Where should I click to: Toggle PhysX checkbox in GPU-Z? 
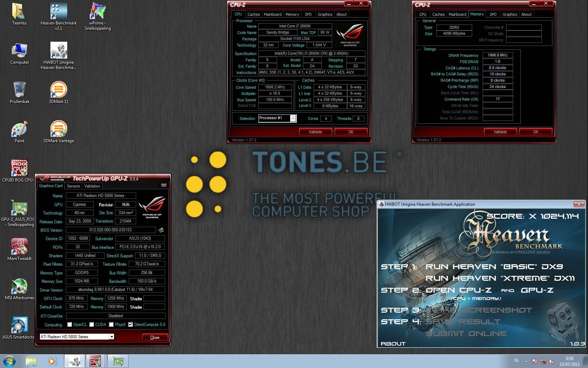point(111,325)
